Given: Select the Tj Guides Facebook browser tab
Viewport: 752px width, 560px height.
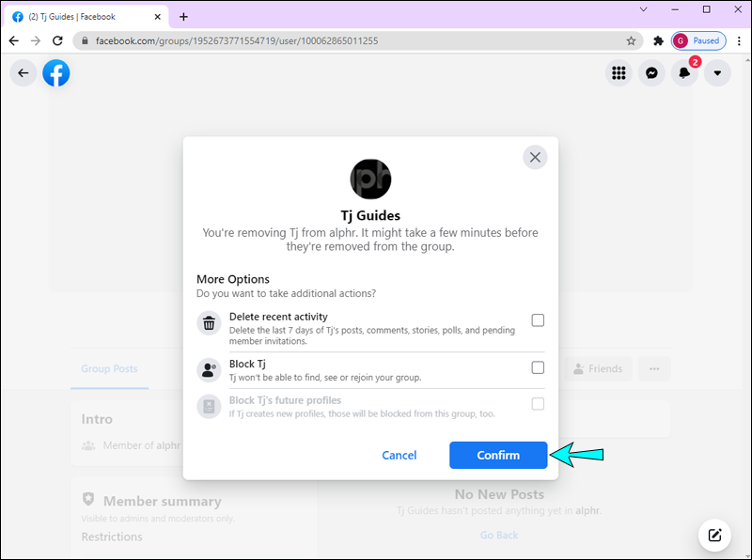Looking at the screenshot, I should tap(86, 17).
